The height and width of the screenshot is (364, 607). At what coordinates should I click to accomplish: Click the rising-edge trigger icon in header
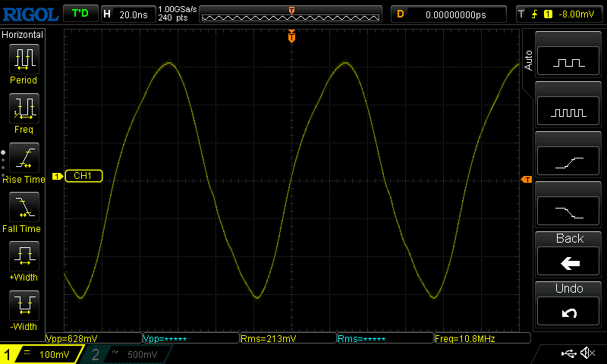pos(535,14)
